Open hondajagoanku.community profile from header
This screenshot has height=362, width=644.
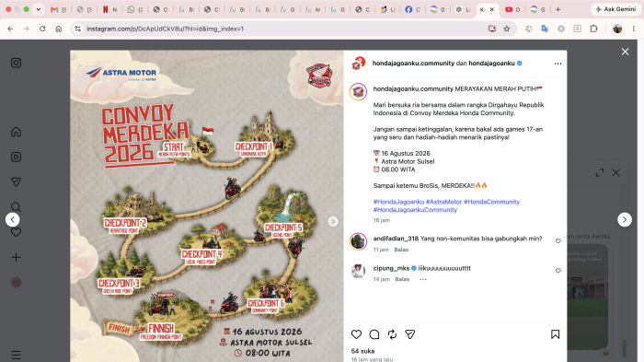pyautogui.click(x=413, y=63)
